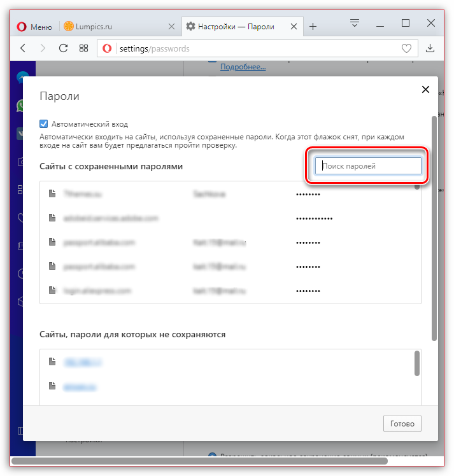
Task: Click the Opera icon in address bar
Action: click(x=107, y=48)
